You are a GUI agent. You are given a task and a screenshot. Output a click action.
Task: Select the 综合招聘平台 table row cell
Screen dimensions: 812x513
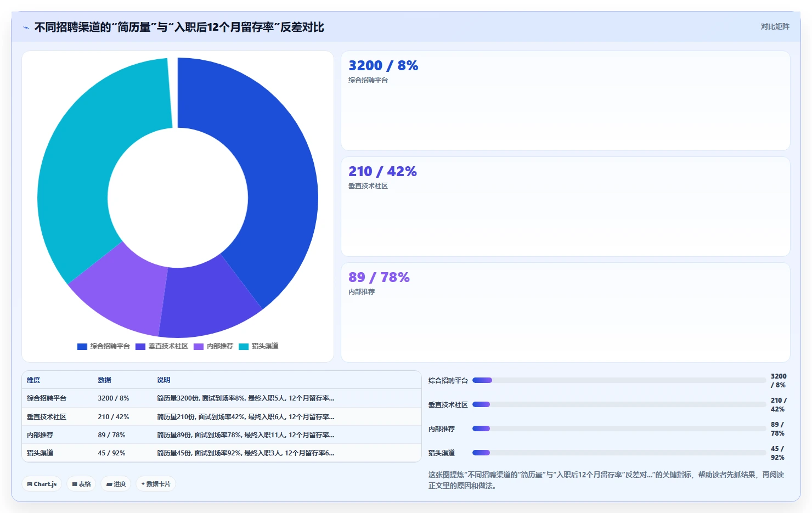coord(47,398)
